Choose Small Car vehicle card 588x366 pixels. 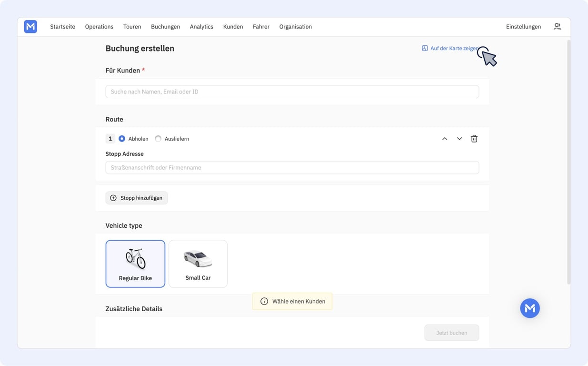point(198,264)
